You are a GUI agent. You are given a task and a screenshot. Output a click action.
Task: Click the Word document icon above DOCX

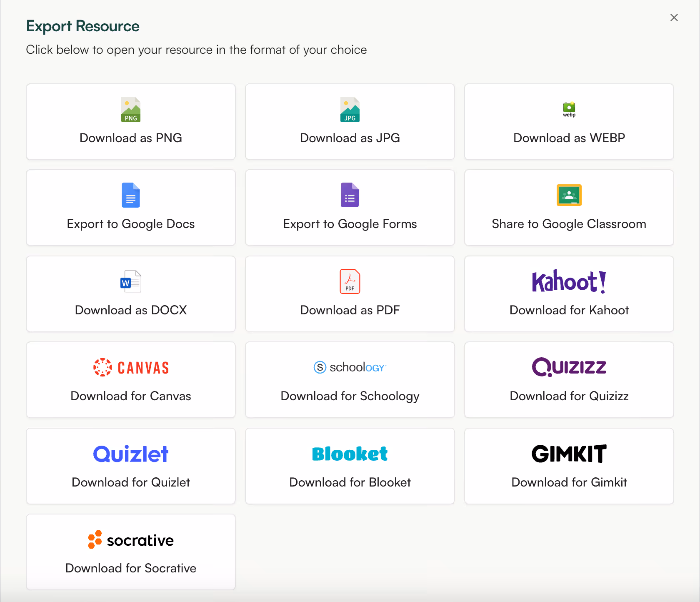(x=131, y=281)
